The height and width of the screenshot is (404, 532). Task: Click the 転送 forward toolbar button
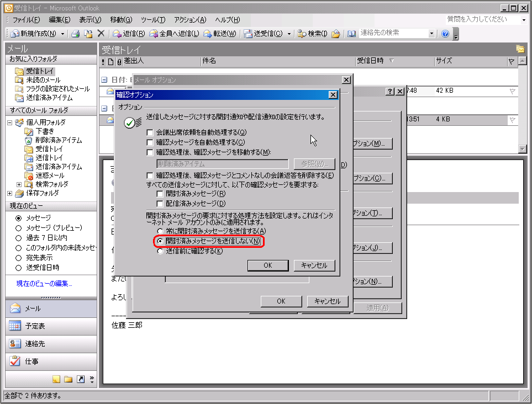pos(219,34)
